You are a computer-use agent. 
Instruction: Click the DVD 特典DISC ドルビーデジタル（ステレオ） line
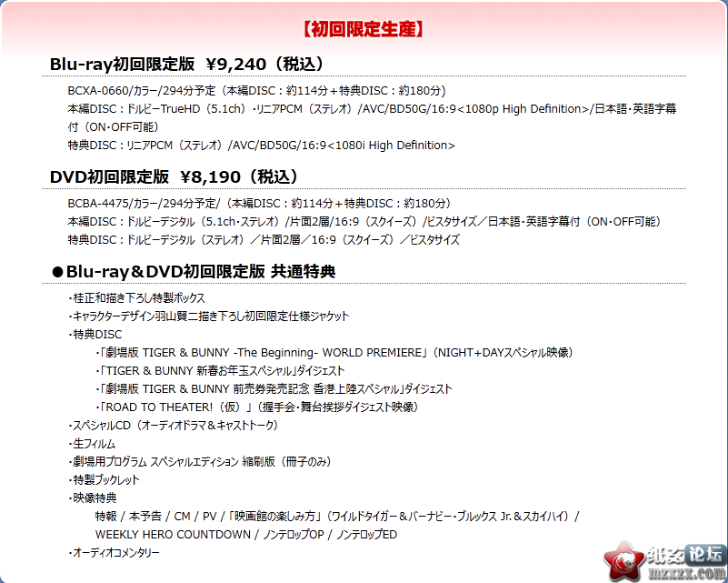(x=264, y=240)
